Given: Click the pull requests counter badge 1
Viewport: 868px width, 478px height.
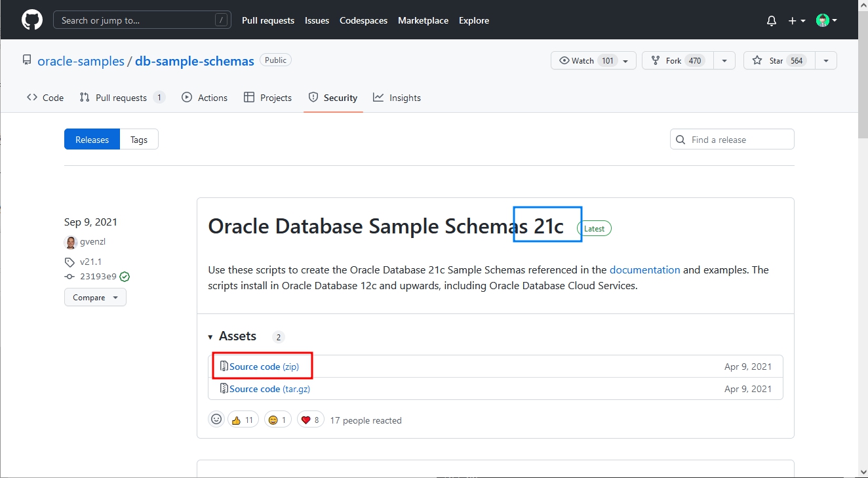Looking at the screenshot, I should coord(159,98).
